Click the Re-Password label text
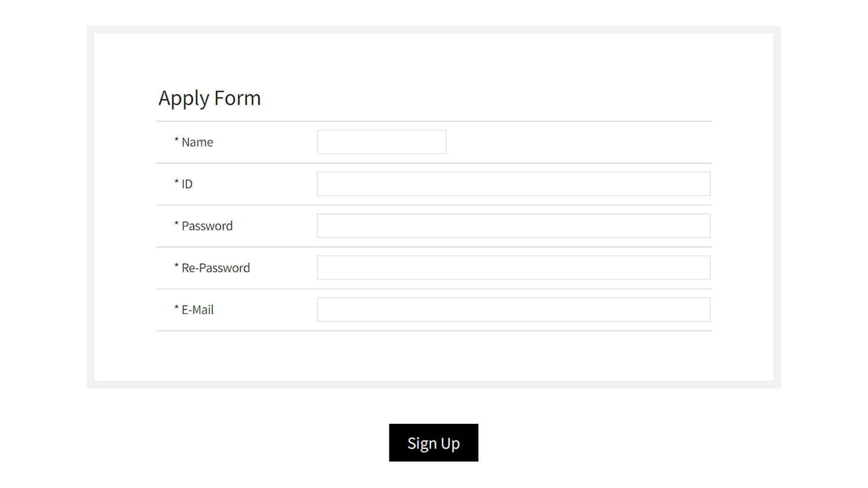This screenshot has height=488, width=868. (x=216, y=268)
